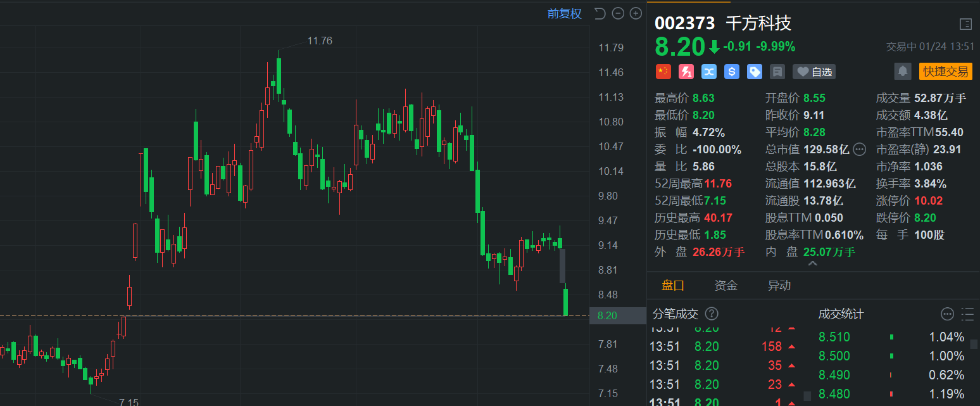Click the ellipsis icon next to 总市值

click(x=859, y=149)
